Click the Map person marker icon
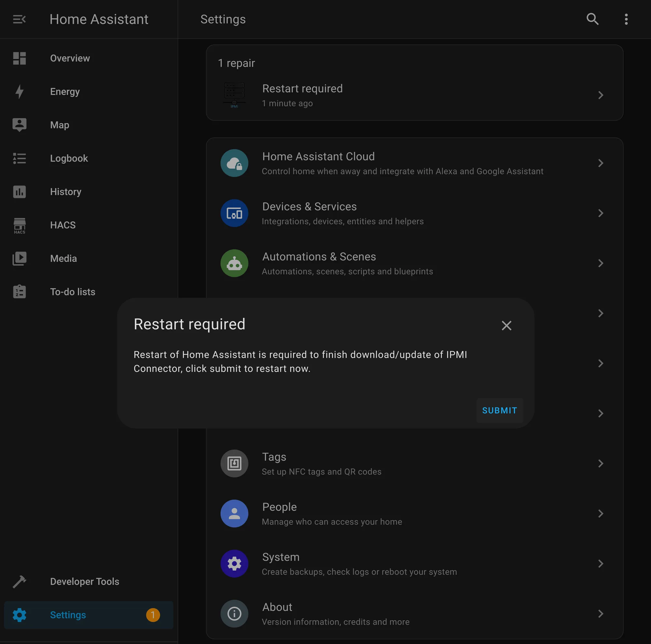 click(x=19, y=125)
